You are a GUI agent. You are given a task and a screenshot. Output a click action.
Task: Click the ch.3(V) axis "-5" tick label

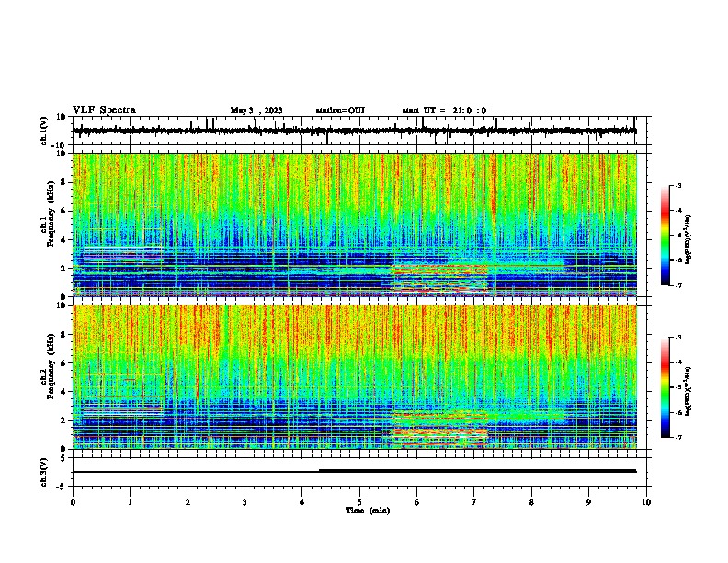tap(62, 487)
